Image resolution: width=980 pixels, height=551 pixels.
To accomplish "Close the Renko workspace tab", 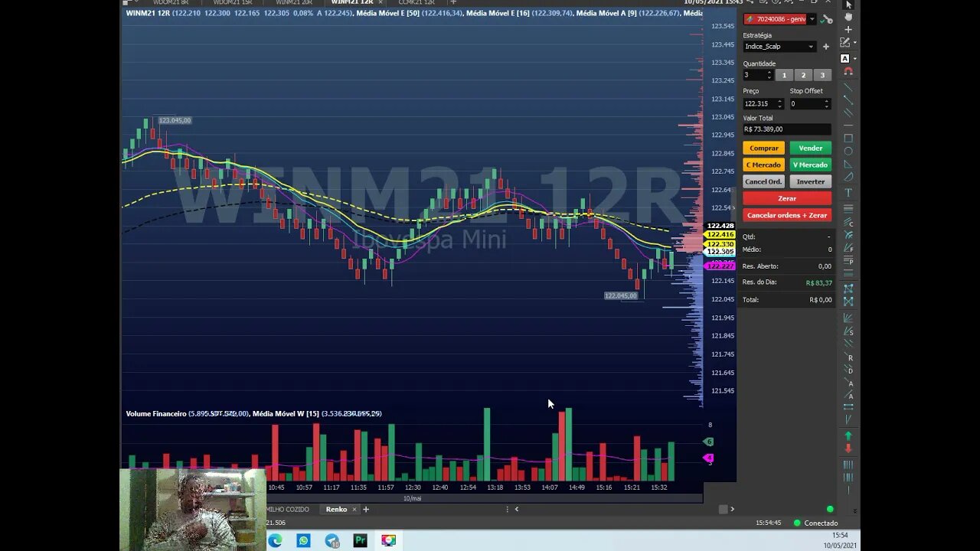I will tap(354, 509).
